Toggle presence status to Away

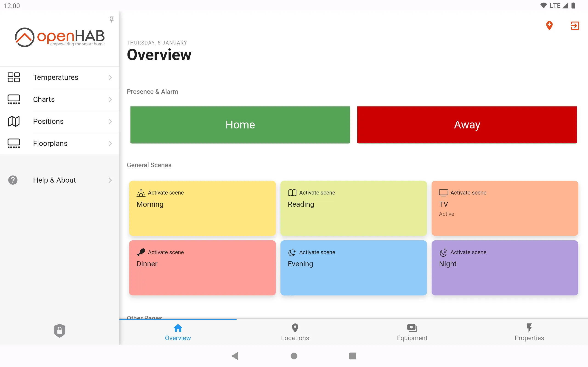(x=467, y=125)
